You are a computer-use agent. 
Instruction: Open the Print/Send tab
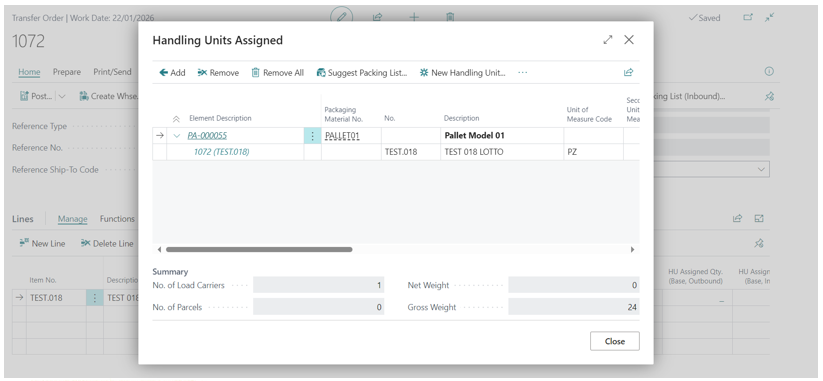coord(112,72)
